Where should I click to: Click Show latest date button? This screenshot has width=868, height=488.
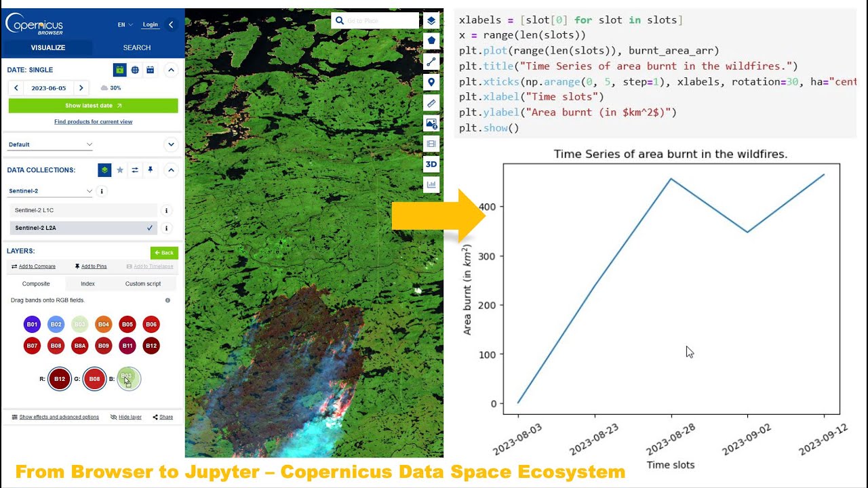(94, 106)
